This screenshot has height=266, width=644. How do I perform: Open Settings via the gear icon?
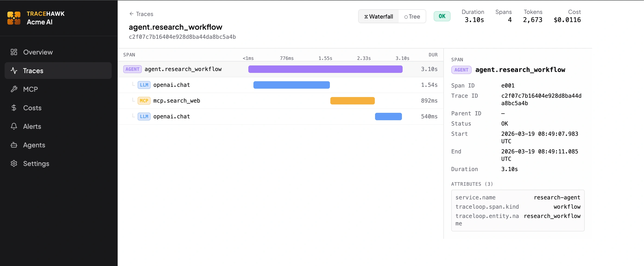click(x=14, y=164)
